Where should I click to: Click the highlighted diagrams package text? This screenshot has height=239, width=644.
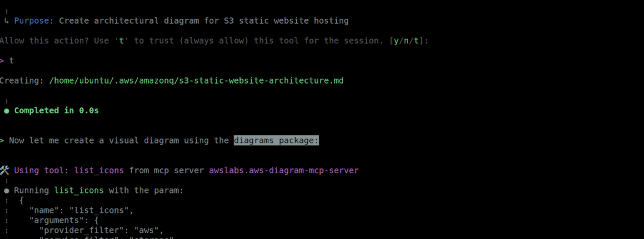point(276,141)
